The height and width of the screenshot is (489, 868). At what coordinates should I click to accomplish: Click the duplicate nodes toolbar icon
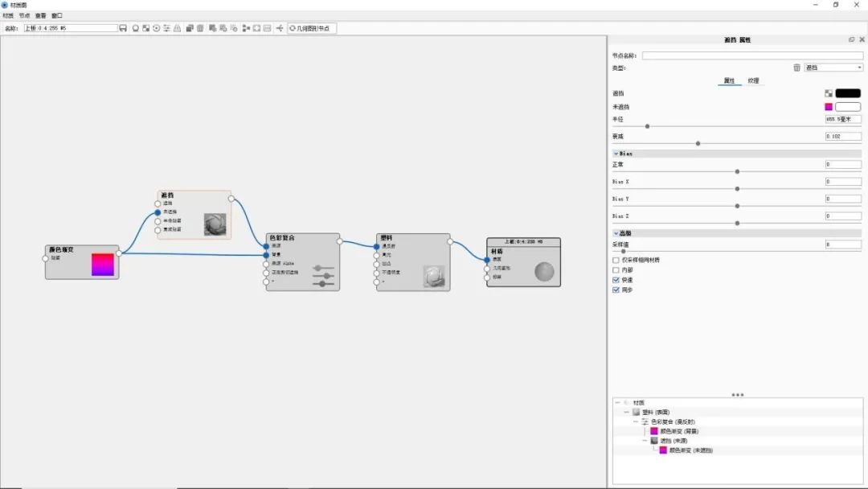190,28
